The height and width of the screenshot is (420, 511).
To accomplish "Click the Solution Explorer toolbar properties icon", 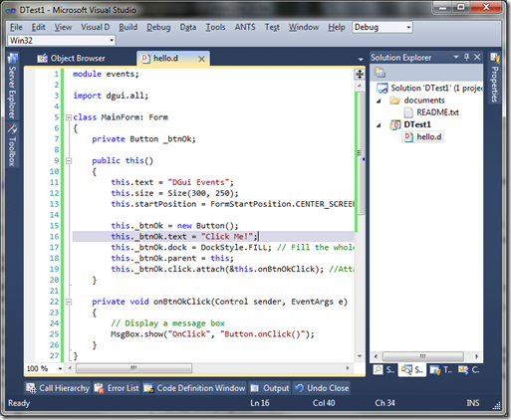I will pyautogui.click(x=380, y=73).
